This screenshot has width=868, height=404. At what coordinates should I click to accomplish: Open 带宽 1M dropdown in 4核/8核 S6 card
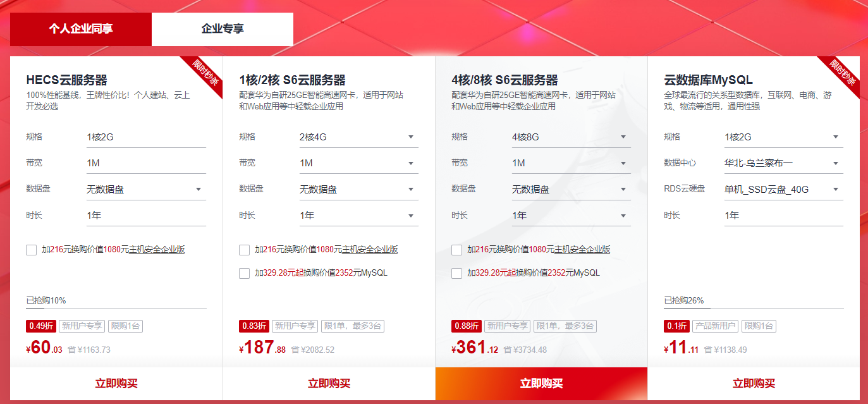(571, 163)
